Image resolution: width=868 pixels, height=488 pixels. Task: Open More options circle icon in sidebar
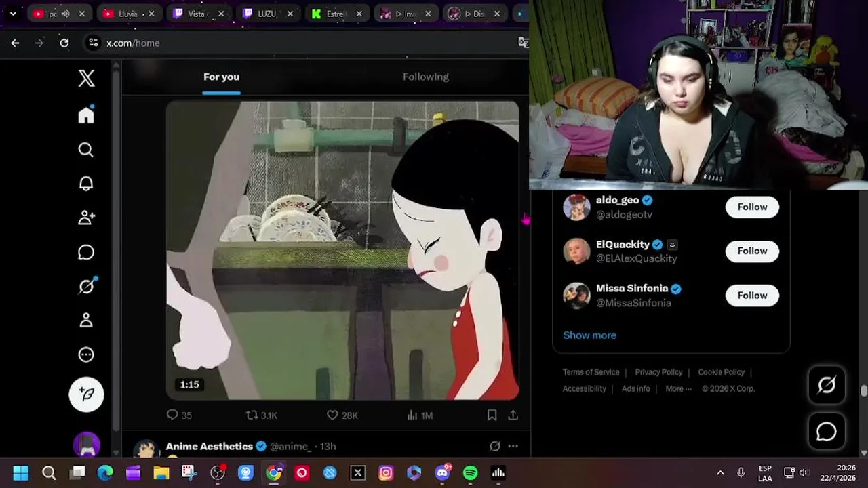point(86,354)
